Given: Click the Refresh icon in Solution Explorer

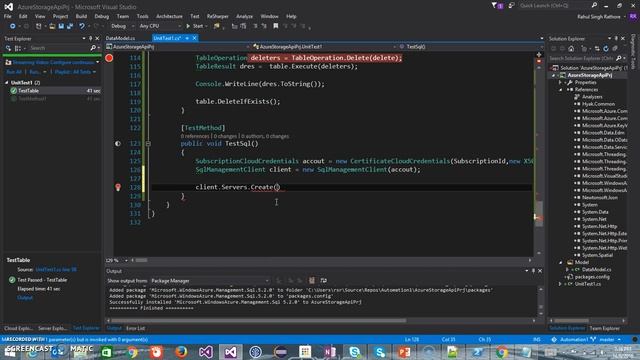Looking at the screenshot, I should click(606, 49).
